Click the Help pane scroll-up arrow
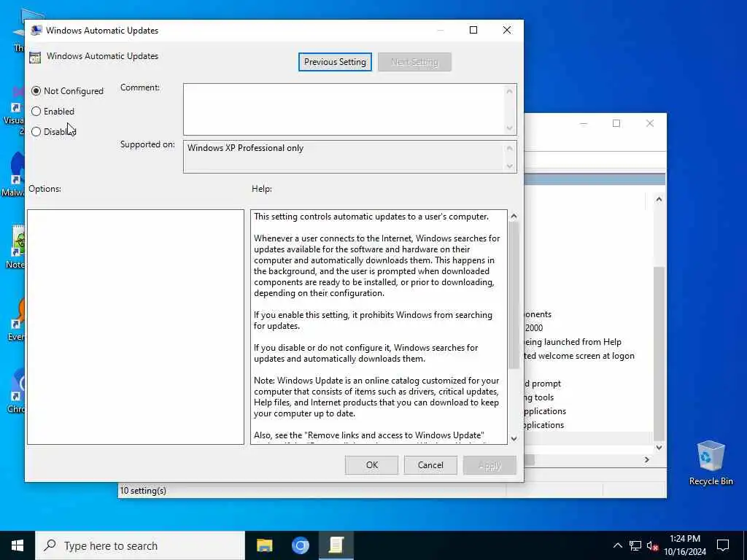The width and height of the screenshot is (747, 560). click(514, 216)
